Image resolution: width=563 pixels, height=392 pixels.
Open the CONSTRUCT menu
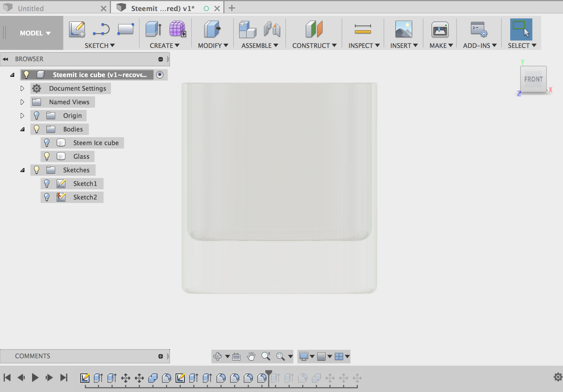[x=314, y=46]
